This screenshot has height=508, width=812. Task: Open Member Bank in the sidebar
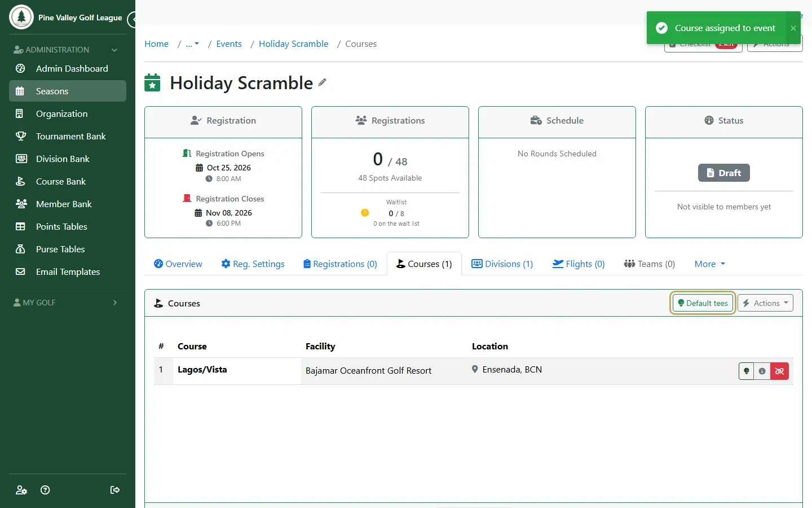pos(68,204)
